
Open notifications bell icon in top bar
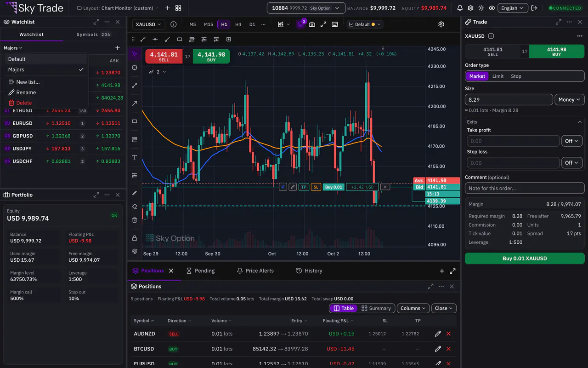[460, 8]
